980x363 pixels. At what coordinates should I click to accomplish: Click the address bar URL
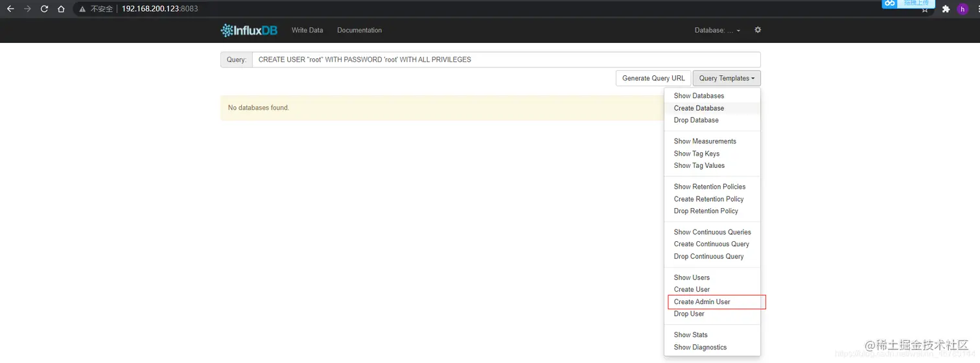pyautogui.click(x=160, y=9)
